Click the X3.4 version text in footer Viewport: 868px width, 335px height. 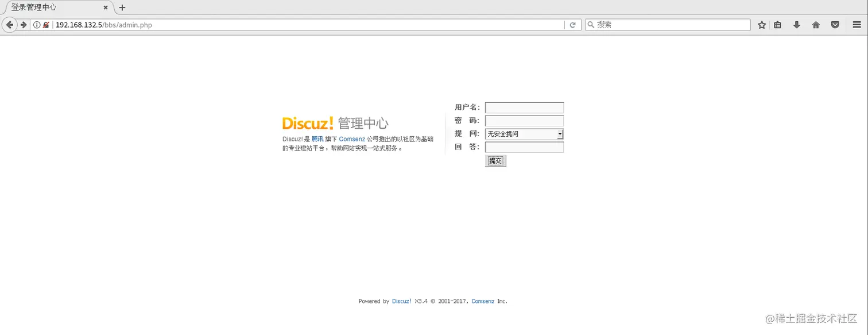click(x=421, y=301)
